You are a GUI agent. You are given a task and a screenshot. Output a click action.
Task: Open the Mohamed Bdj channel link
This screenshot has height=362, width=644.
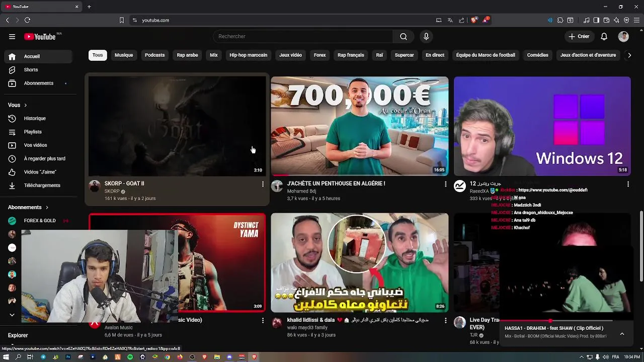click(301, 192)
